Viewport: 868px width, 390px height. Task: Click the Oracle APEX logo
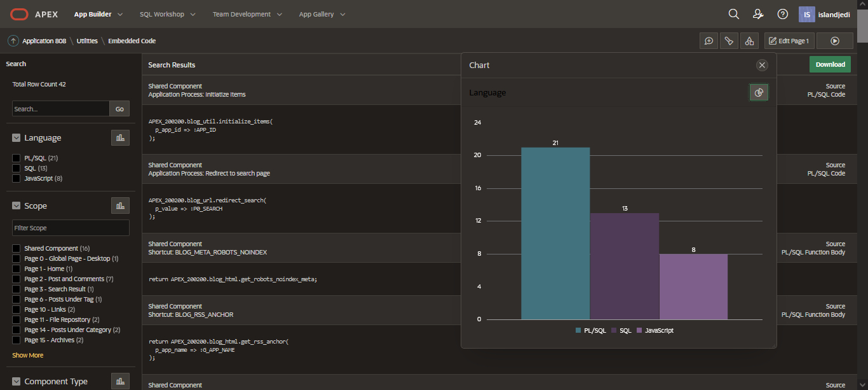[34, 14]
